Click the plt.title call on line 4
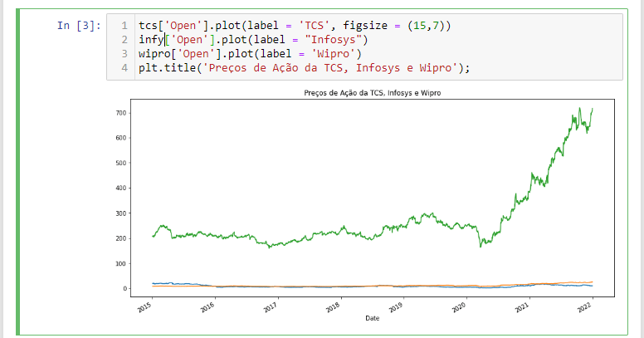The width and height of the screenshot is (644, 338). tap(166, 68)
